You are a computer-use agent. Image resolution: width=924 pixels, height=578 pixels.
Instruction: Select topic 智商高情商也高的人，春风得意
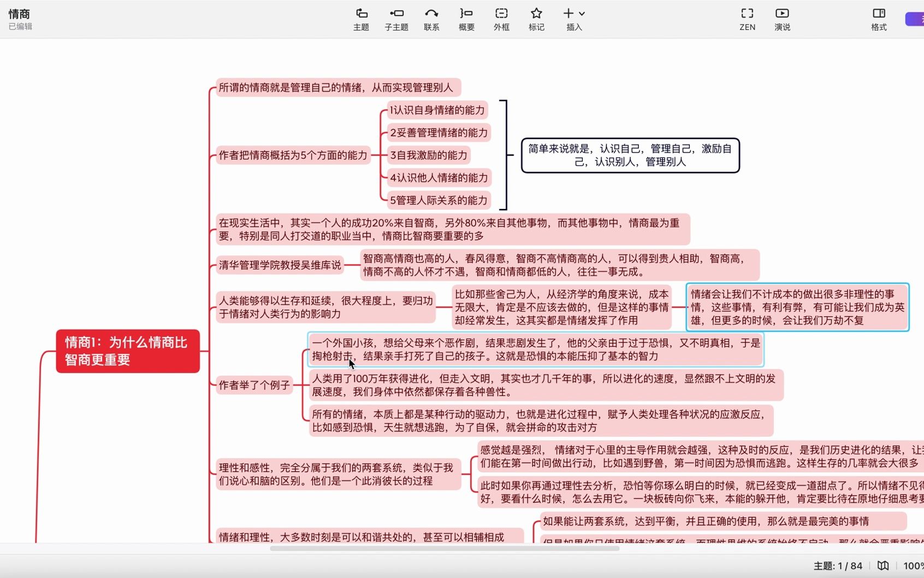pyautogui.click(x=560, y=265)
